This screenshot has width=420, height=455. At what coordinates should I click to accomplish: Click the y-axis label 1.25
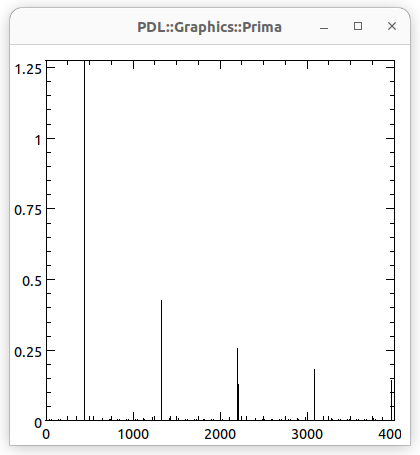point(28,69)
